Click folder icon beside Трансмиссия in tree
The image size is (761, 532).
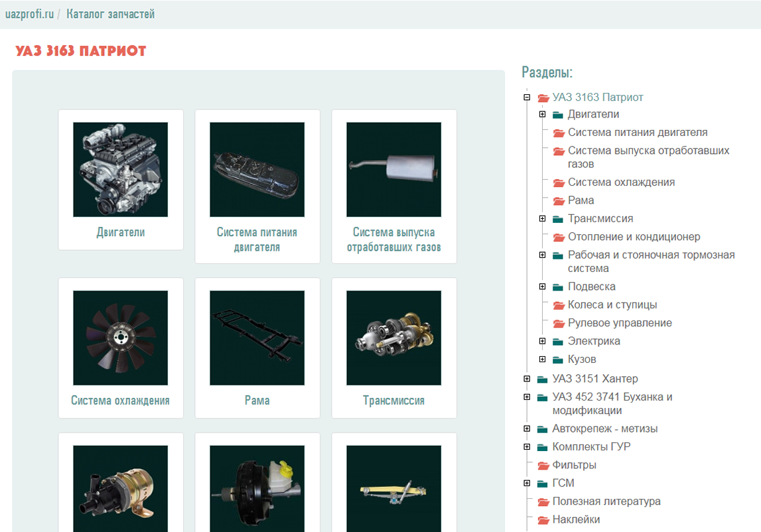(558, 220)
